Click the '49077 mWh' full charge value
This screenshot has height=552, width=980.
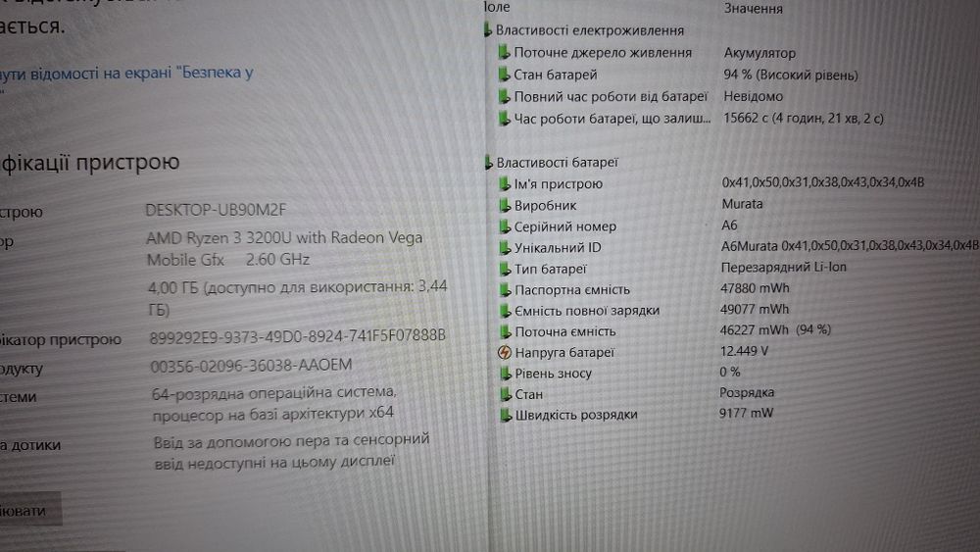755,309
